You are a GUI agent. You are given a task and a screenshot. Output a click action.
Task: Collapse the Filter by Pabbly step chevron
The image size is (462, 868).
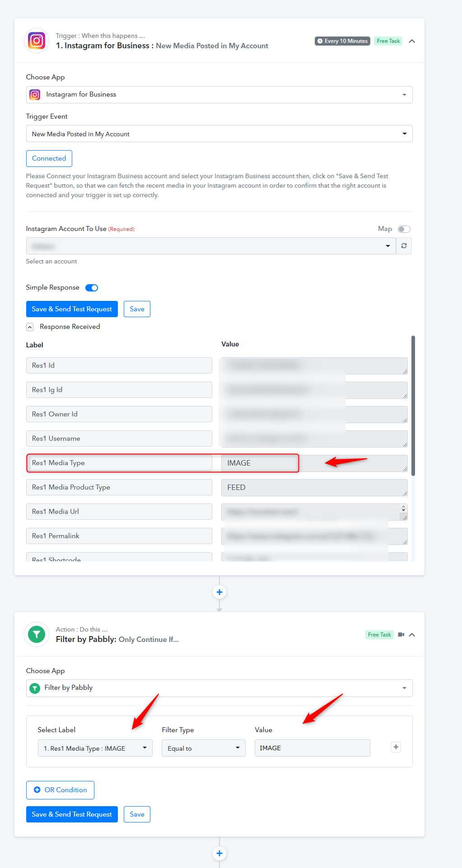coord(412,635)
